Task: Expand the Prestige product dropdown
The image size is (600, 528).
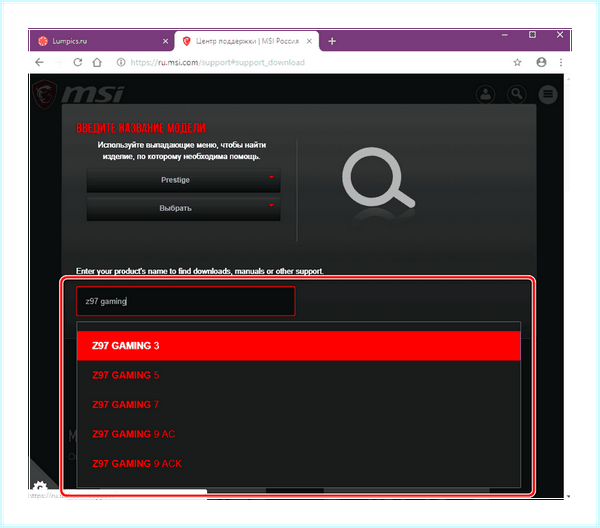Action: 183,180
